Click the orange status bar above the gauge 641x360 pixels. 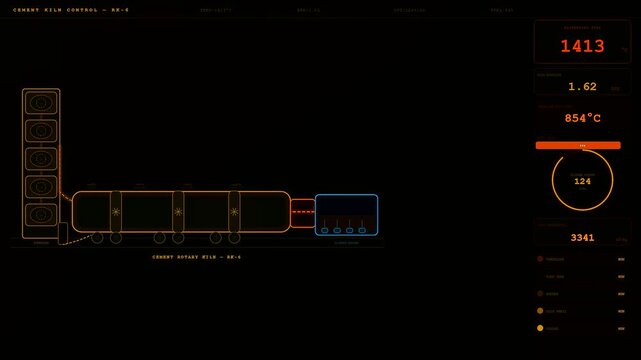click(x=578, y=145)
